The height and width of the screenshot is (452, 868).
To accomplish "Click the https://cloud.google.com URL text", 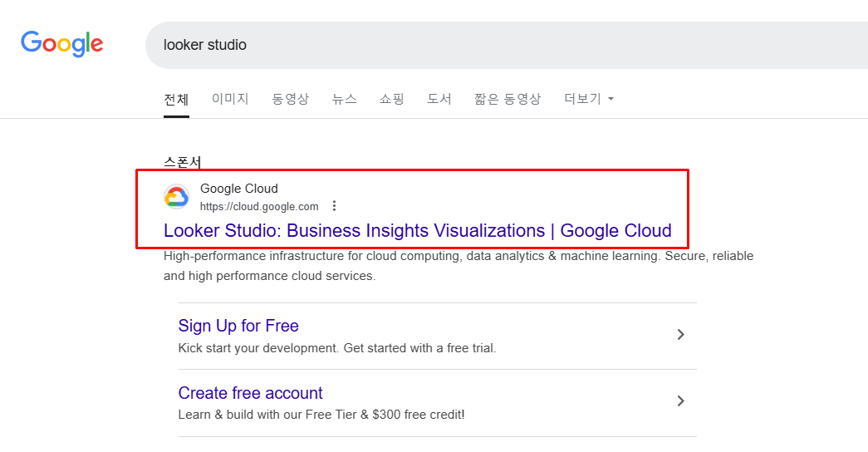I will click(259, 207).
